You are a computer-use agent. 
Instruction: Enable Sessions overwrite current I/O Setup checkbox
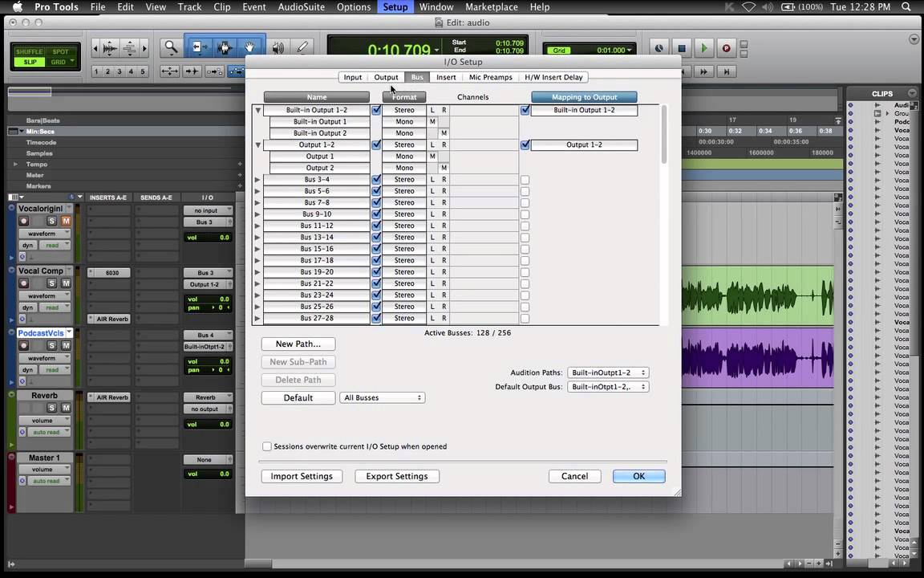[267, 446]
